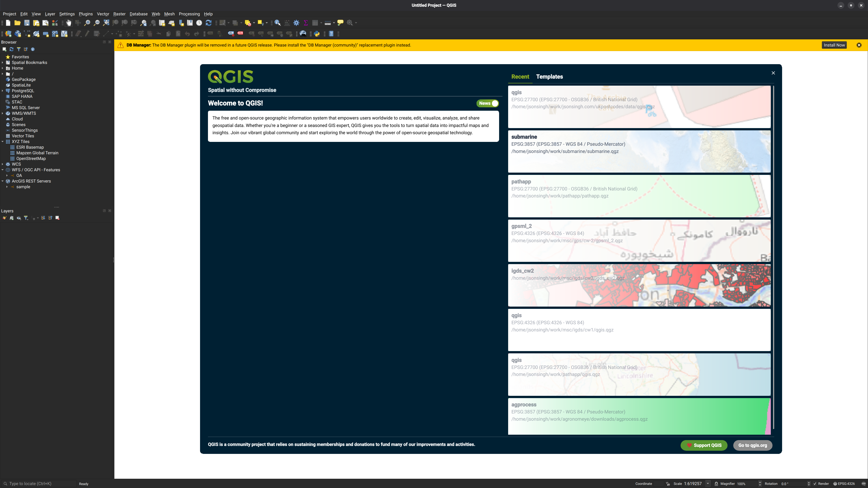
Task: Open the Python Console icon
Action: tap(317, 34)
